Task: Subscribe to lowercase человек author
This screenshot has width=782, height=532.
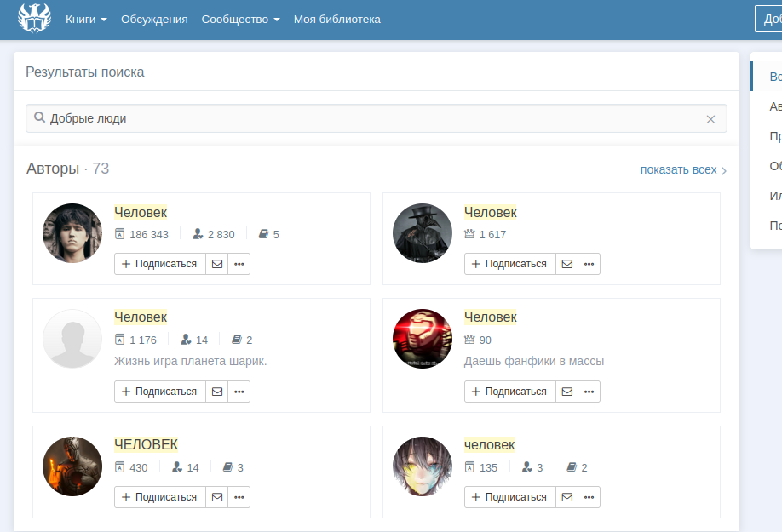Action: (510, 497)
